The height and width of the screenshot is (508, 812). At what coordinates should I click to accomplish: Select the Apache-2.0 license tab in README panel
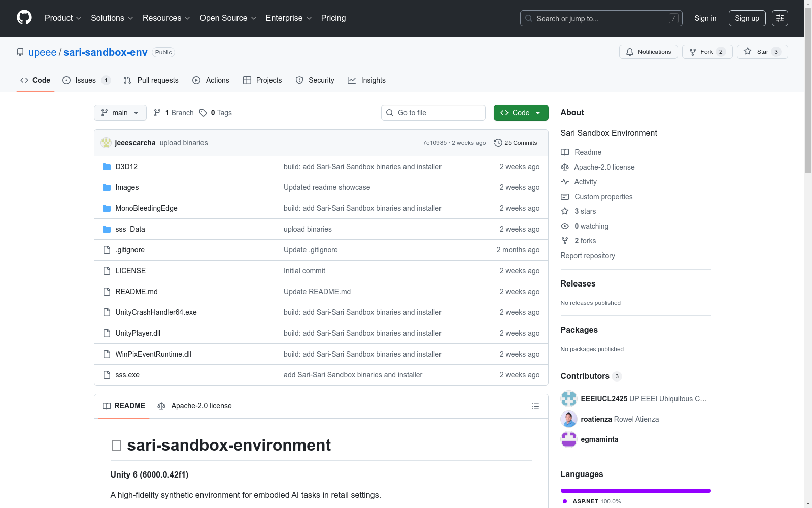(195, 406)
